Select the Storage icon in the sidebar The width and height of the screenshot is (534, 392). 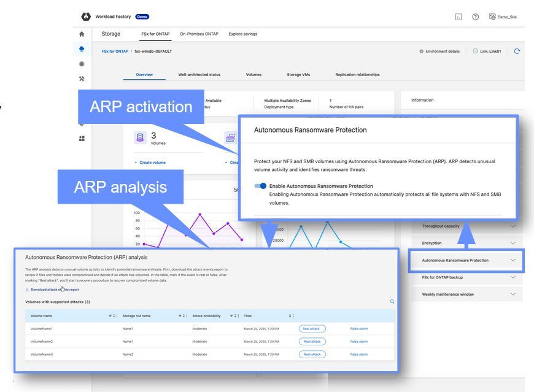click(82, 49)
